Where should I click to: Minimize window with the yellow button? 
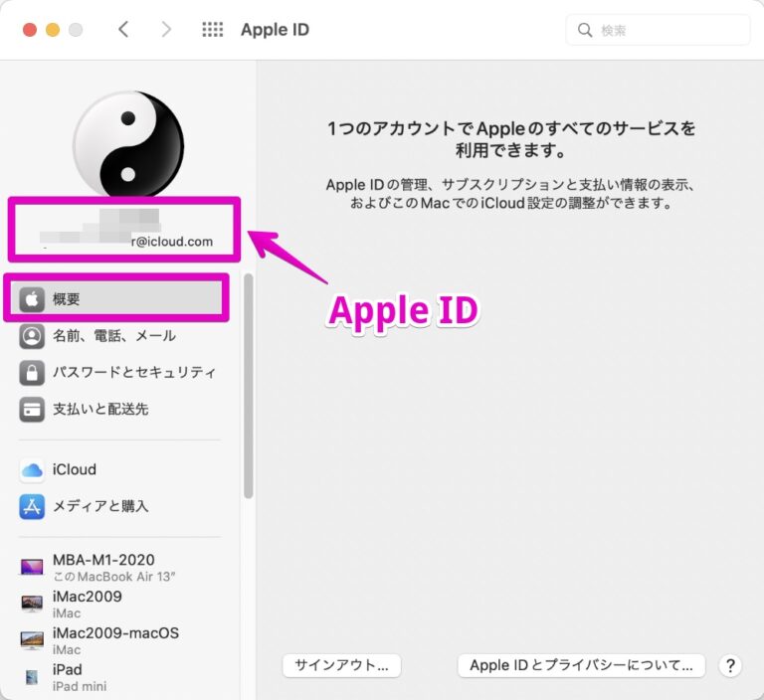pyautogui.click(x=53, y=30)
